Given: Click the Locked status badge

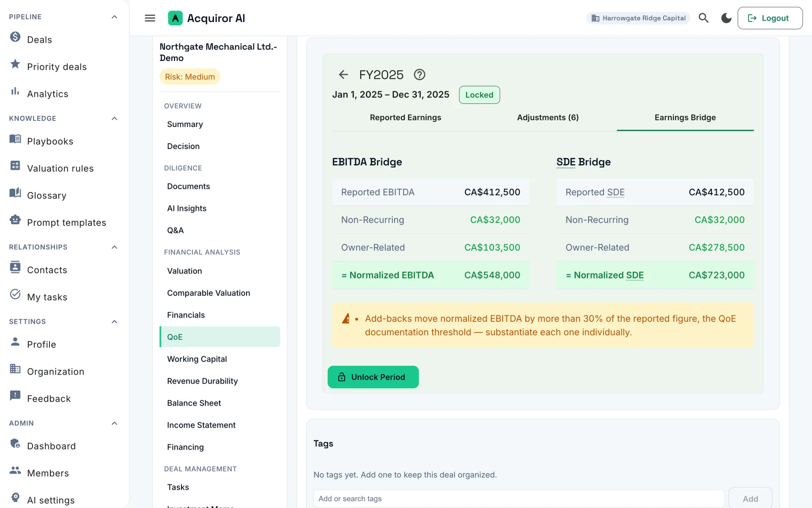Looking at the screenshot, I should tap(479, 95).
